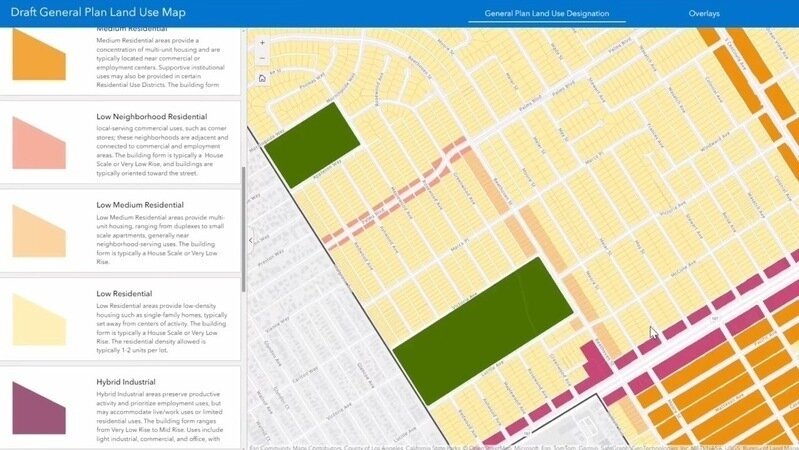Zoom out of the map

tap(262, 59)
